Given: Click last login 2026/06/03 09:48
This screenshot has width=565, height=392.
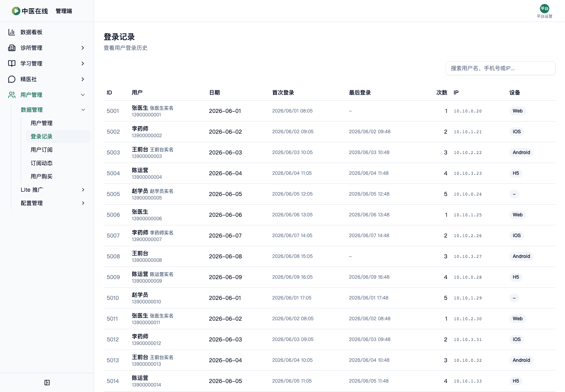Looking at the screenshot, I should (x=370, y=339).
